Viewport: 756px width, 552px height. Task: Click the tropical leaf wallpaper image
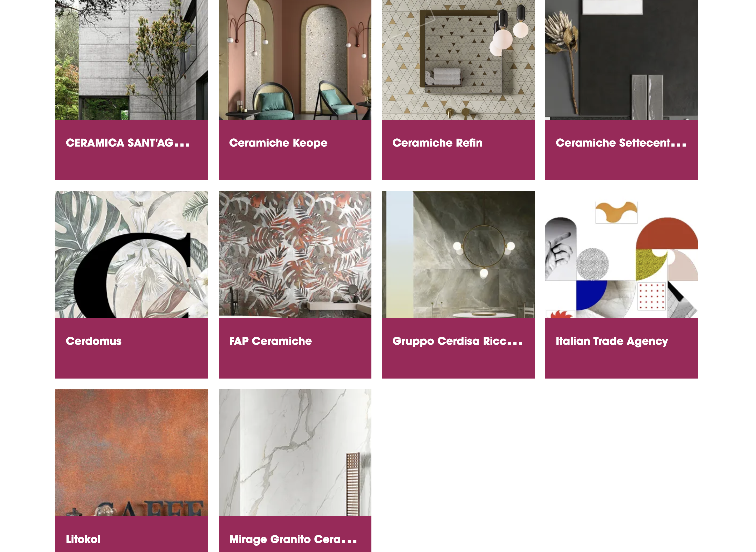(295, 254)
